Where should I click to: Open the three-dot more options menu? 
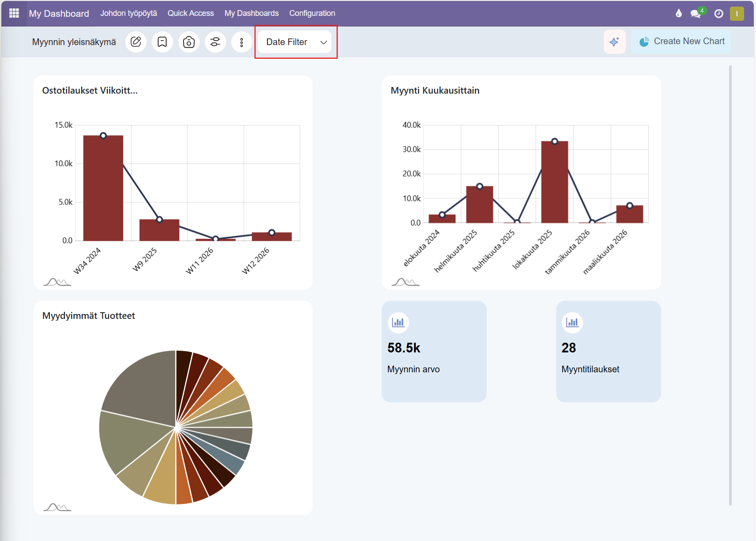[242, 42]
